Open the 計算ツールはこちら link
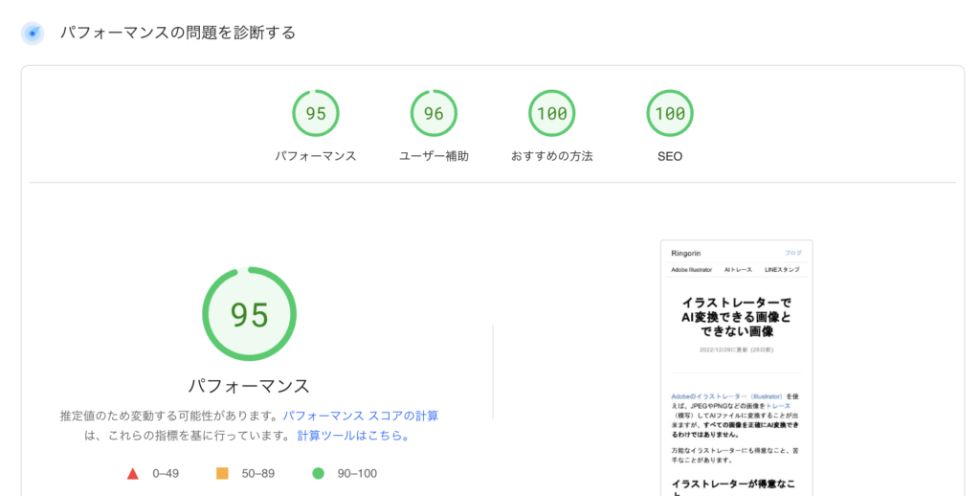The width and height of the screenshot is (980, 496). [x=353, y=436]
